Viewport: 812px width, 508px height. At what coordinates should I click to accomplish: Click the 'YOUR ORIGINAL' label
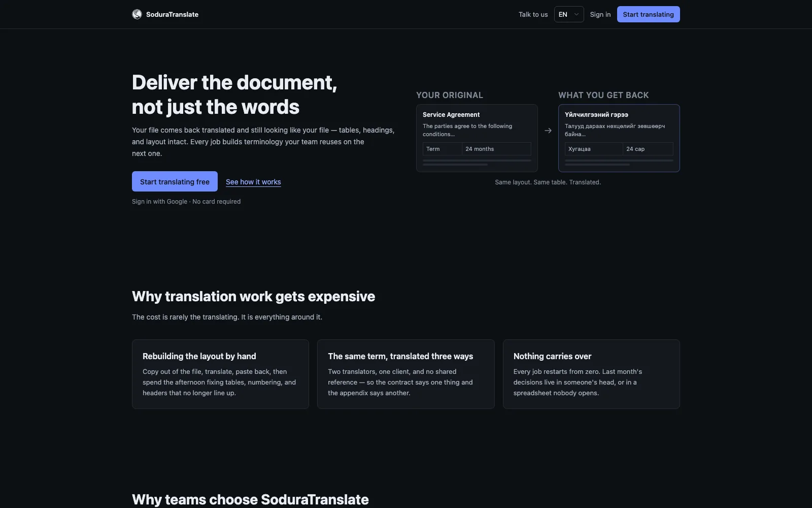click(x=450, y=95)
